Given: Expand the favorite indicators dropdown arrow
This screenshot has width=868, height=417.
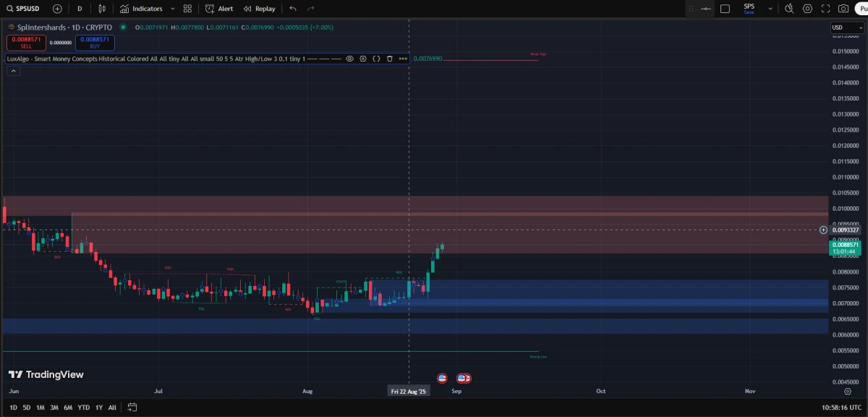Looking at the screenshot, I should 171,9.
